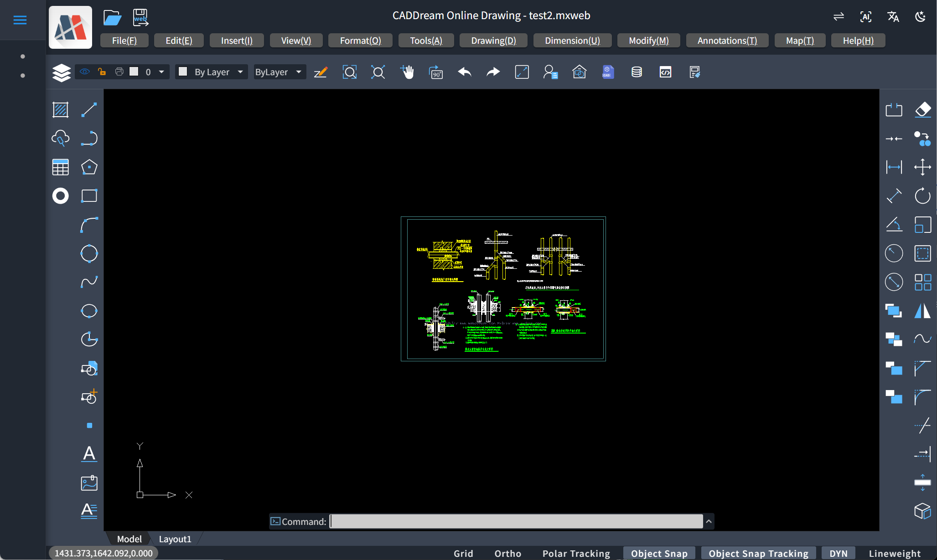Switch to the Layout1 tab
This screenshot has height=560, width=937.
(x=175, y=539)
